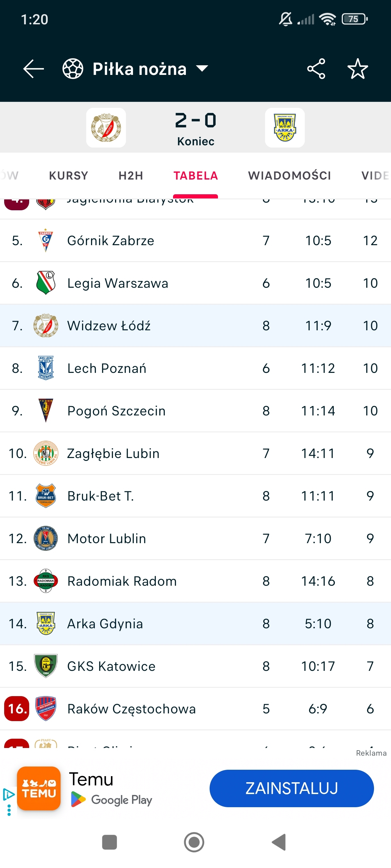This screenshot has height=868, width=391.
Task: Open the AdChoices info icon on the ad
Action: coord(8,794)
